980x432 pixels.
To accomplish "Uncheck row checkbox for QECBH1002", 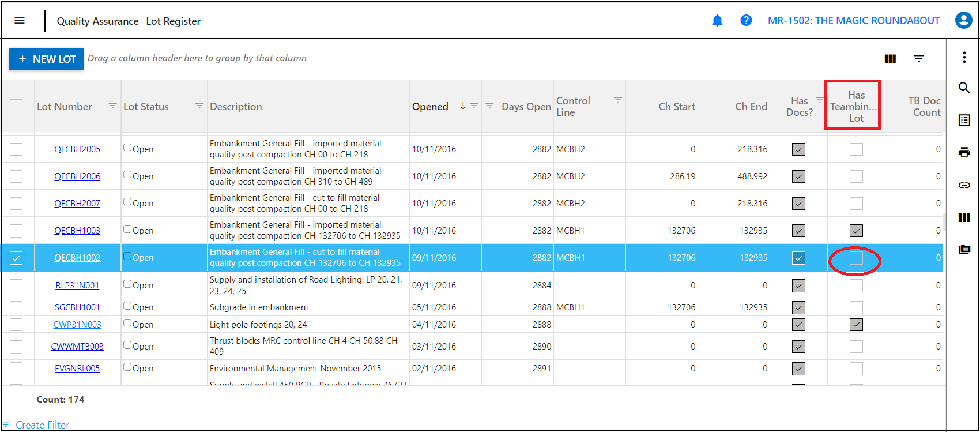I will coord(16,258).
